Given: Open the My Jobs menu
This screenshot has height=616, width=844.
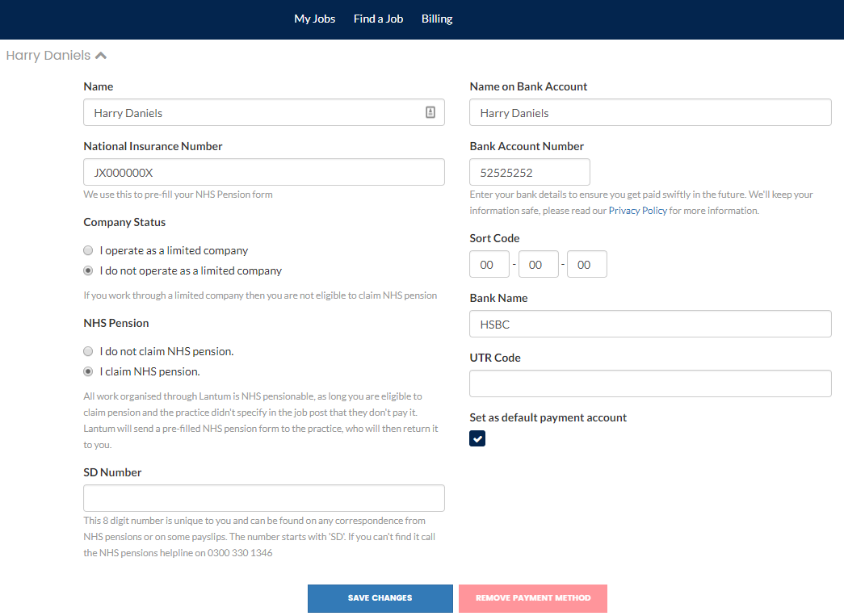Looking at the screenshot, I should (x=315, y=19).
